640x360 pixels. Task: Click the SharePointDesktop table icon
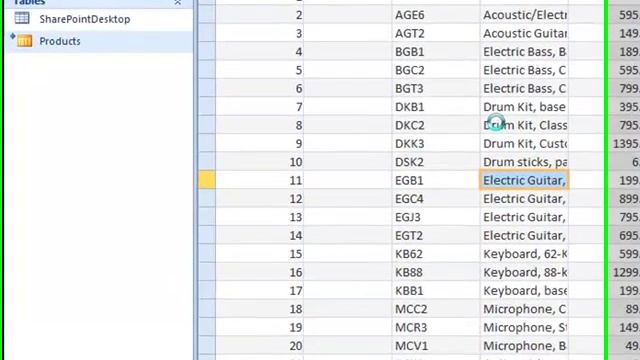[22, 18]
